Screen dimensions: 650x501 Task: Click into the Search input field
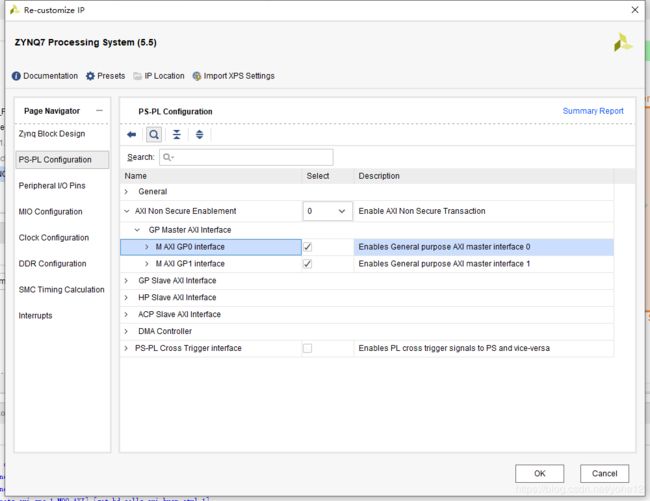(x=246, y=157)
